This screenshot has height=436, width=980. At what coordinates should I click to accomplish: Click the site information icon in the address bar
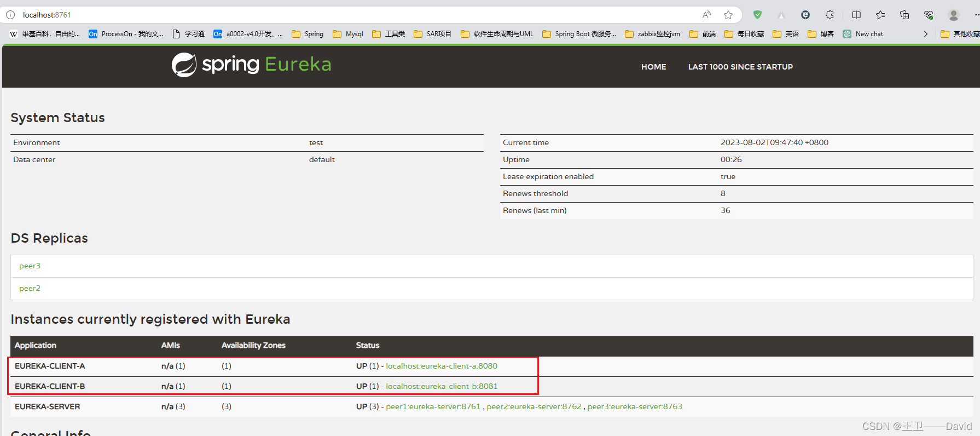[10, 15]
